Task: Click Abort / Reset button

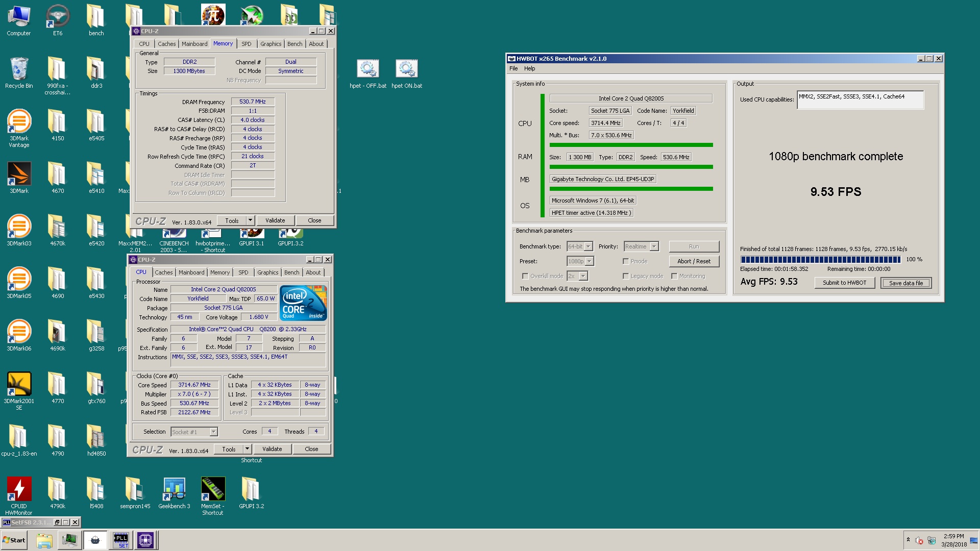Action: 694,261
